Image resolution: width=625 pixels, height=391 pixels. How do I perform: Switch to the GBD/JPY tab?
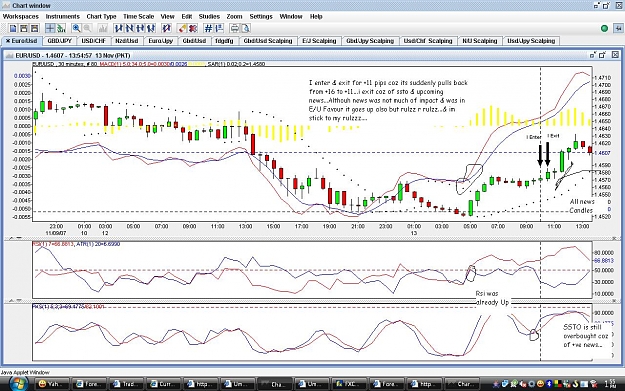coord(59,41)
